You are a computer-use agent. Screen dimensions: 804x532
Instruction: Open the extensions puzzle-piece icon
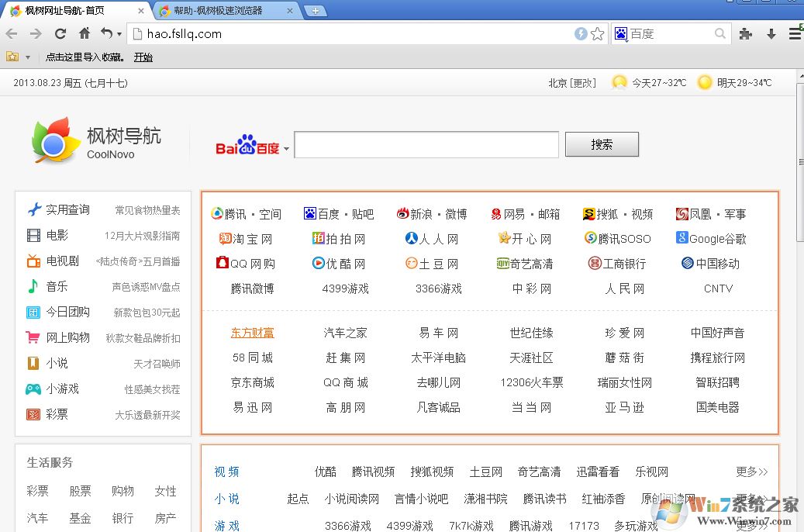(747, 34)
